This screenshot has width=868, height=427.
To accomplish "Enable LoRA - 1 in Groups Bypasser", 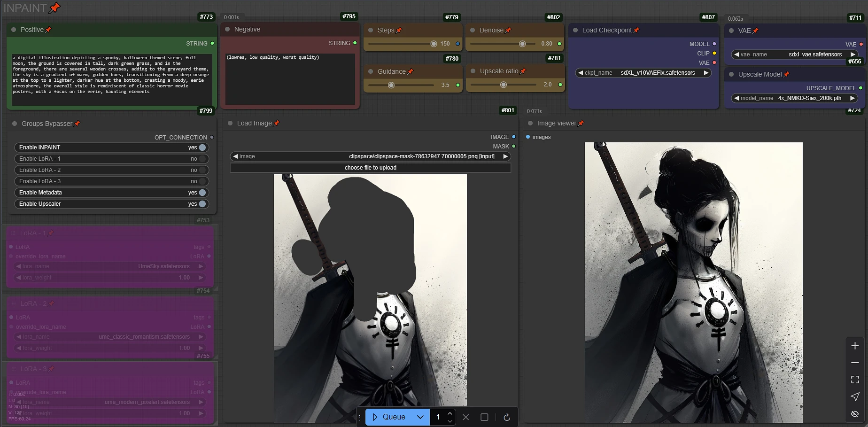I will [x=202, y=159].
